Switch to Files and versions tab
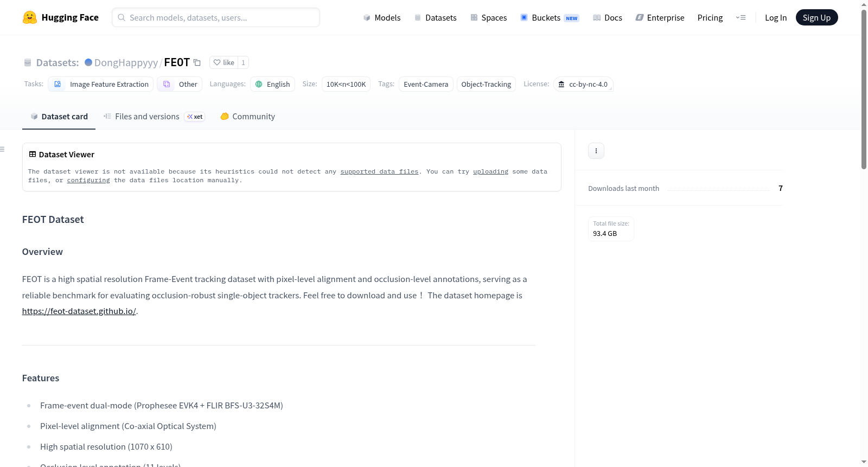This screenshot has height=467, width=868. pyautogui.click(x=154, y=117)
